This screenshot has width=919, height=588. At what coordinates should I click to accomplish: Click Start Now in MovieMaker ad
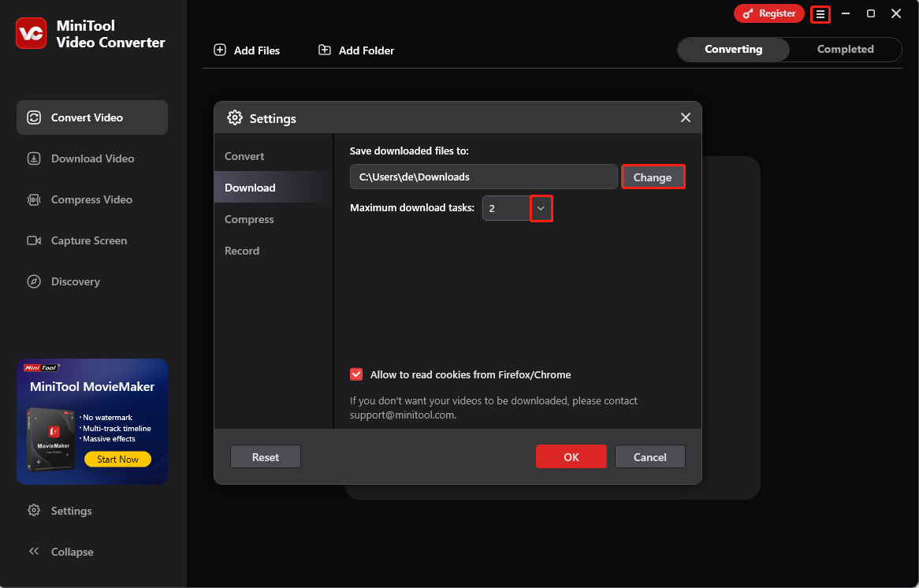tap(117, 459)
